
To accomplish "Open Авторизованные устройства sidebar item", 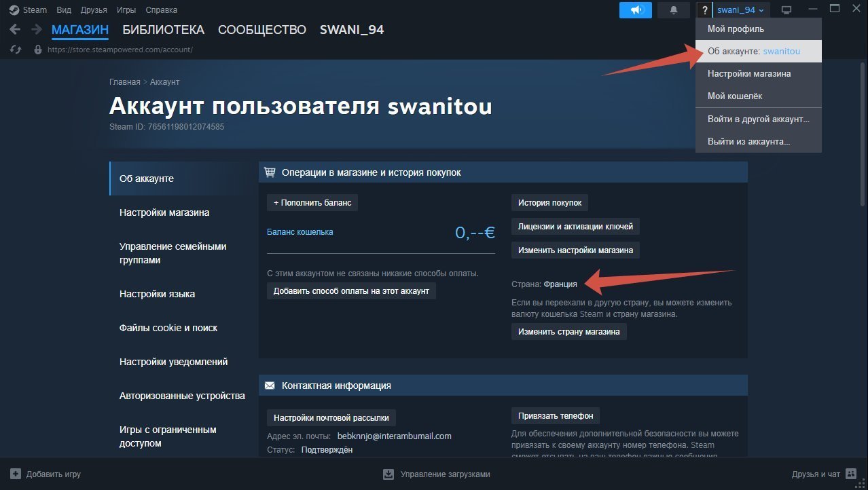I will point(181,396).
